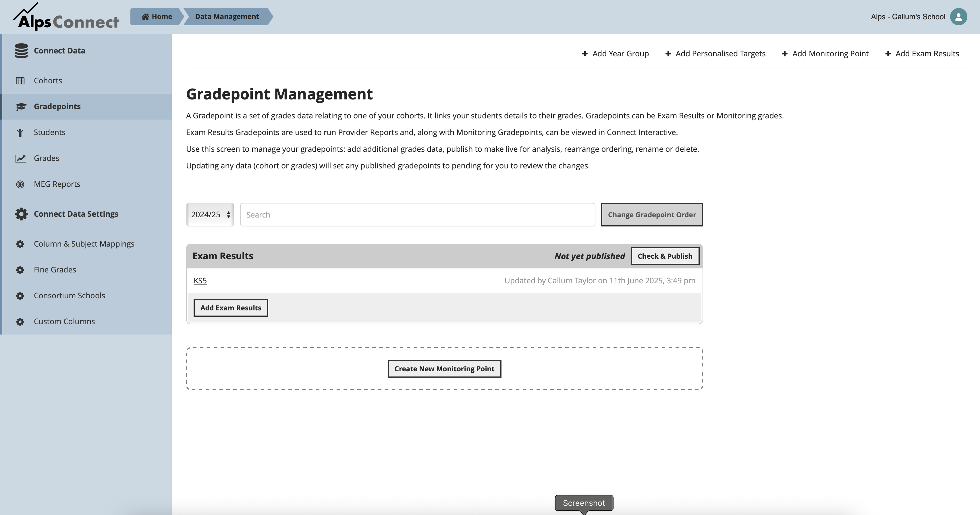Click the Fine Grades gear icon

coord(20,270)
